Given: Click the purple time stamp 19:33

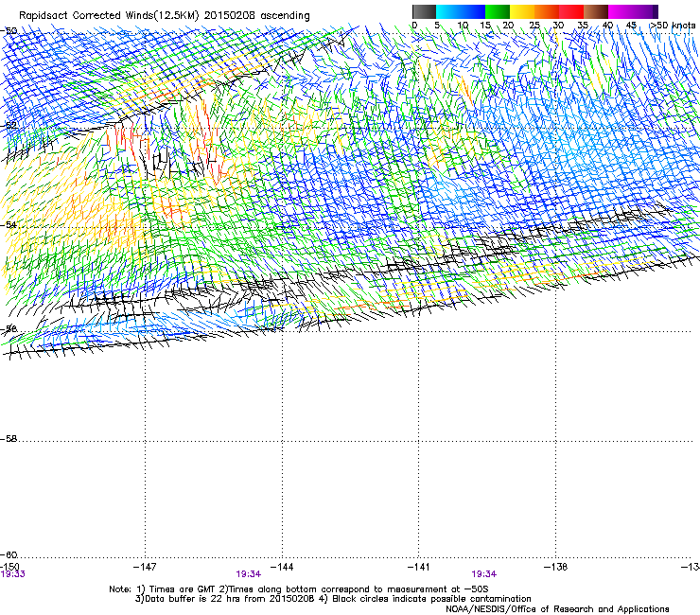Looking at the screenshot, I should tap(13, 574).
